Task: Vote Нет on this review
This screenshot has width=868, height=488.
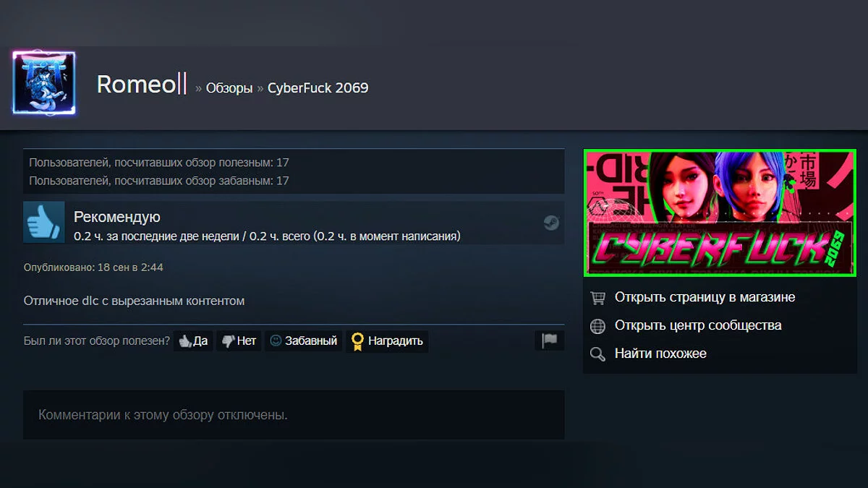Action: (239, 341)
